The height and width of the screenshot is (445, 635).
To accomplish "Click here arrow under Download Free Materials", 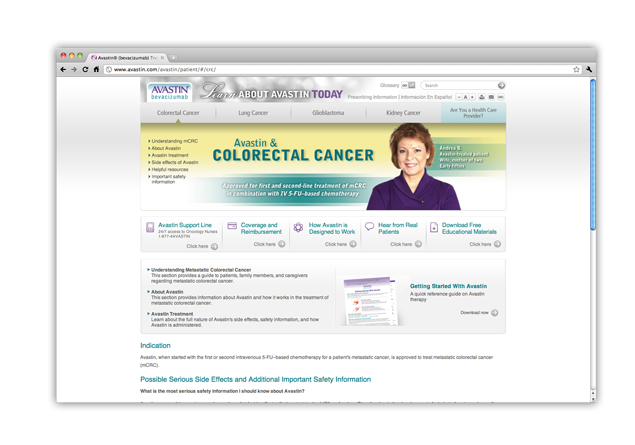I will [497, 244].
